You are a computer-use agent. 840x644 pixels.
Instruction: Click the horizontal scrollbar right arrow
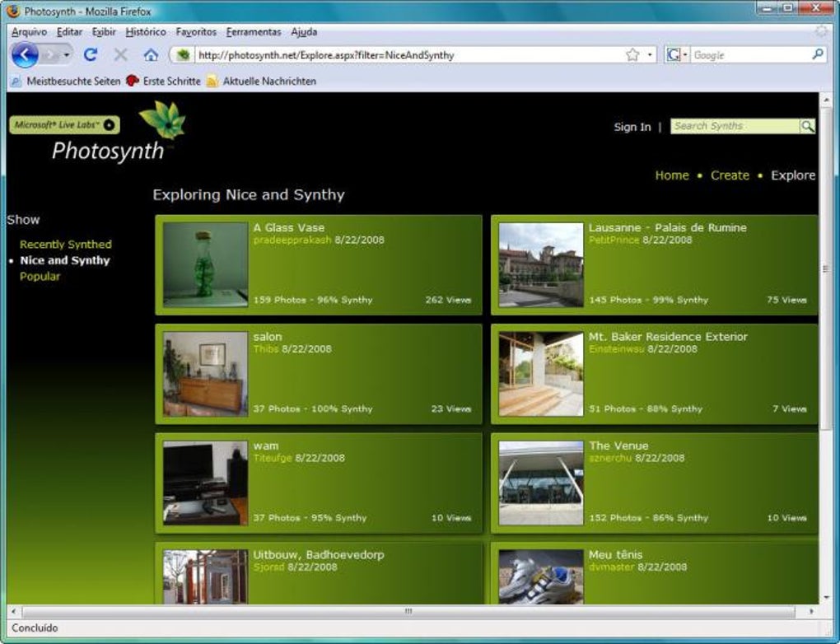click(x=811, y=611)
